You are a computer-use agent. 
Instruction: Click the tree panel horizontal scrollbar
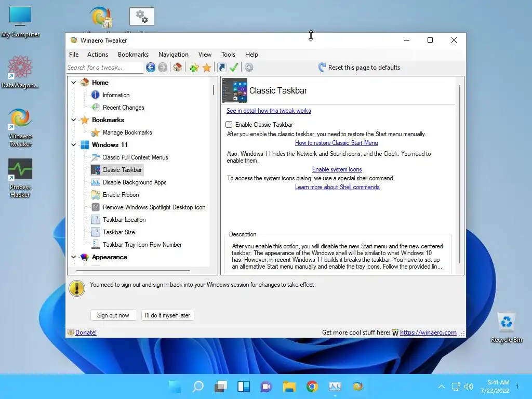point(133,271)
